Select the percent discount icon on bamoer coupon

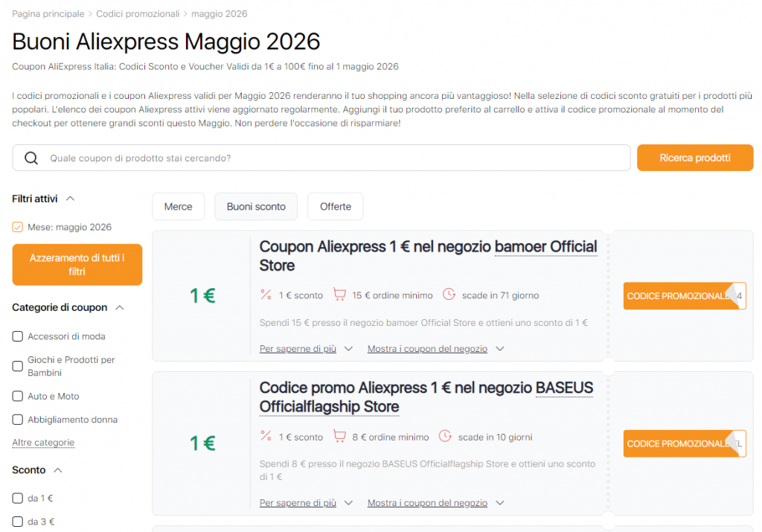coord(266,295)
